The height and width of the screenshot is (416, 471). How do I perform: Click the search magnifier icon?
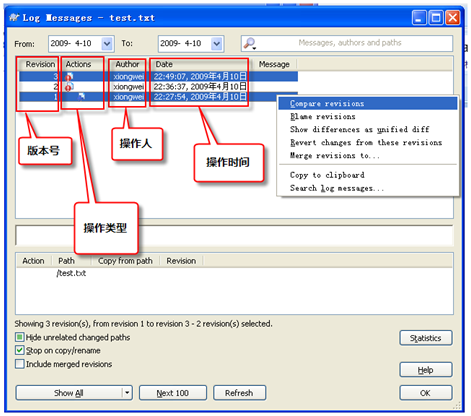pyautogui.click(x=249, y=44)
